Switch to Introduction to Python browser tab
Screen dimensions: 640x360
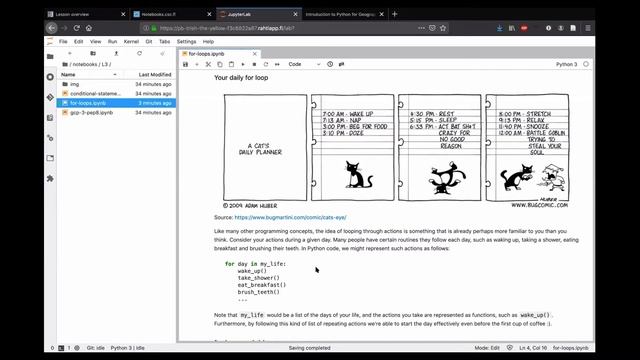tap(344, 14)
